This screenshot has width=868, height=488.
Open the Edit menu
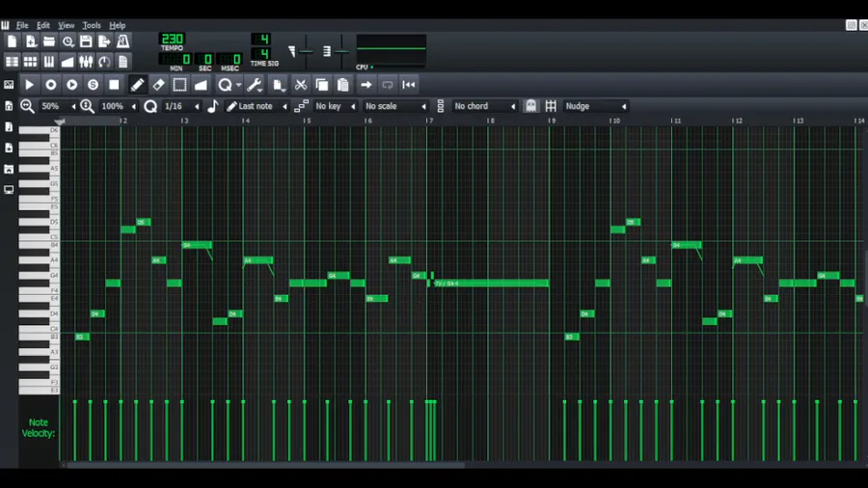[x=43, y=25]
